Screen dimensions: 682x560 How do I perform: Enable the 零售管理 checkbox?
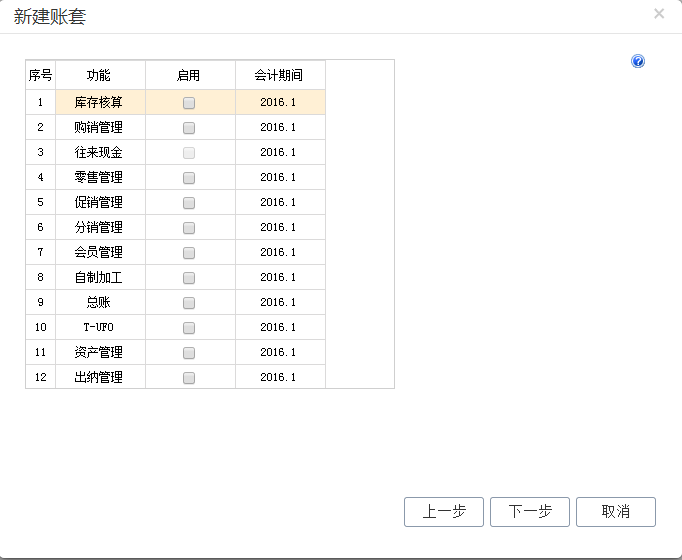[189, 178]
